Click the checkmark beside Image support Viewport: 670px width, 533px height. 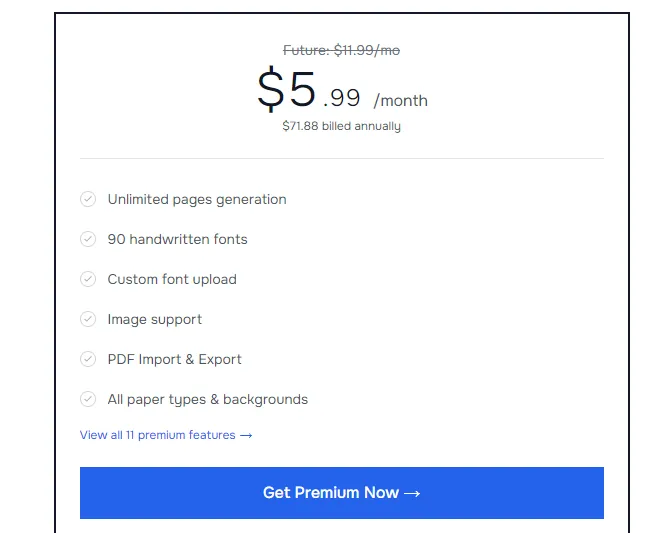click(88, 319)
